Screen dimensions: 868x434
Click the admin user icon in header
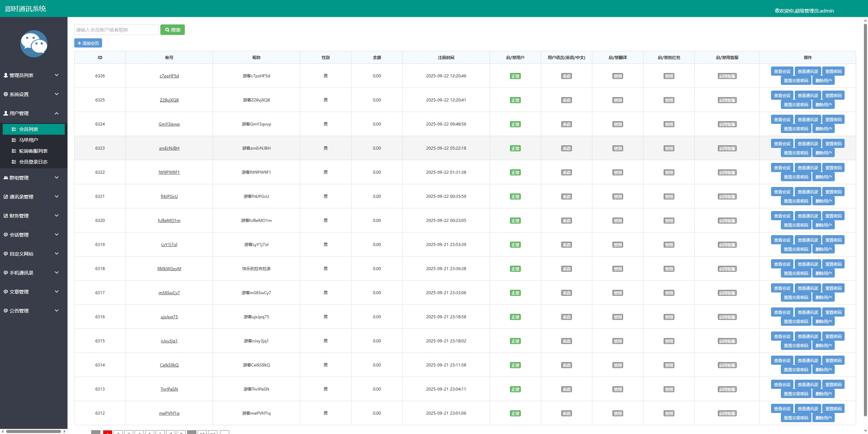click(777, 11)
